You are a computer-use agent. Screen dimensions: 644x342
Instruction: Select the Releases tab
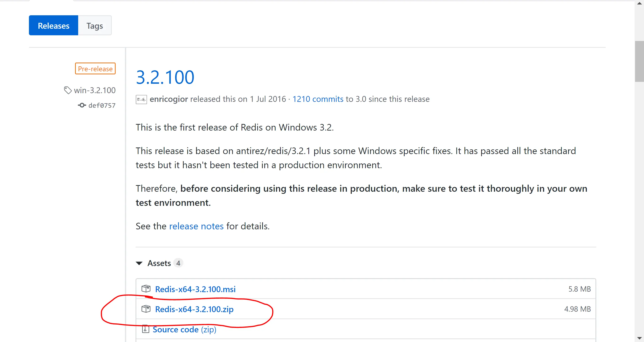pos(53,25)
